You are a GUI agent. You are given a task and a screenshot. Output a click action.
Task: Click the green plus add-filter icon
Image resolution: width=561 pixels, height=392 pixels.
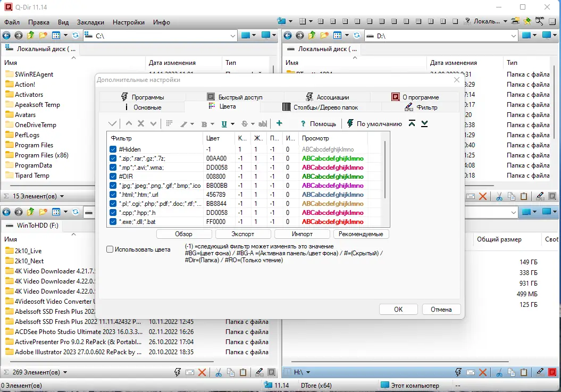(x=279, y=123)
